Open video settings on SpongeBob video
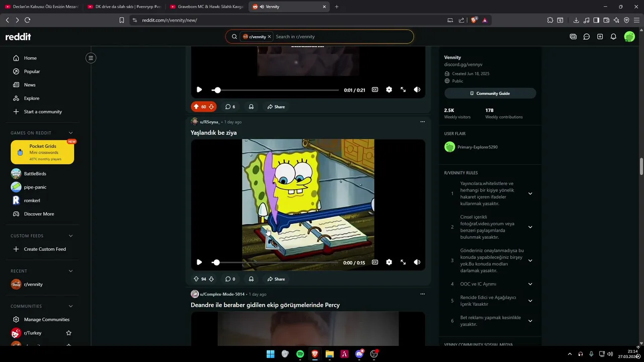This screenshot has width=644, height=362. click(389, 262)
